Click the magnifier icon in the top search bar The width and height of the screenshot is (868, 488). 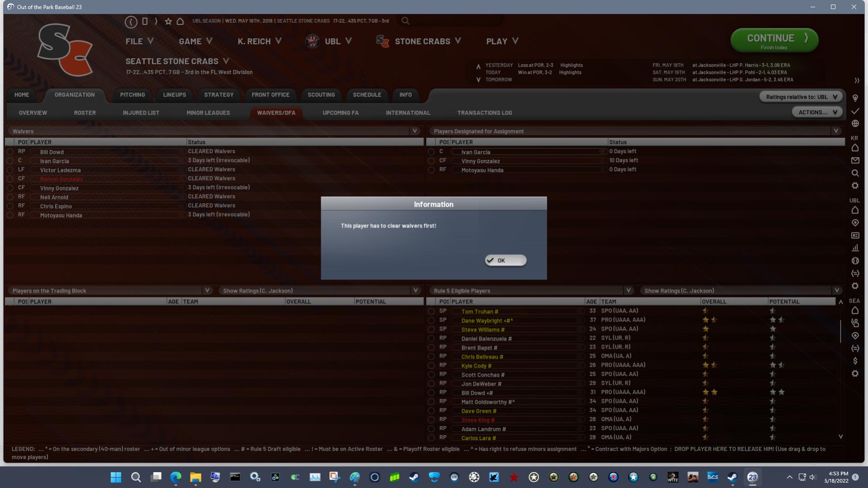click(405, 21)
